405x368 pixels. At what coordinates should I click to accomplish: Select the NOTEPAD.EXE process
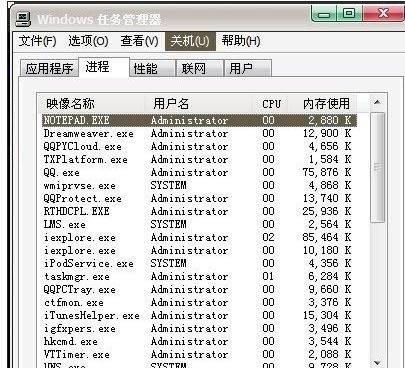(x=199, y=120)
